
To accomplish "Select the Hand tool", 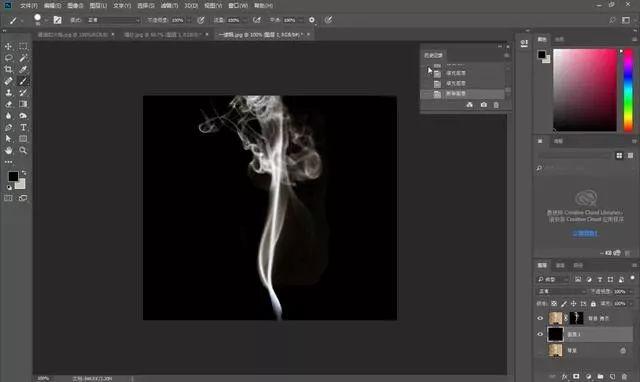I will click(8, 150).
